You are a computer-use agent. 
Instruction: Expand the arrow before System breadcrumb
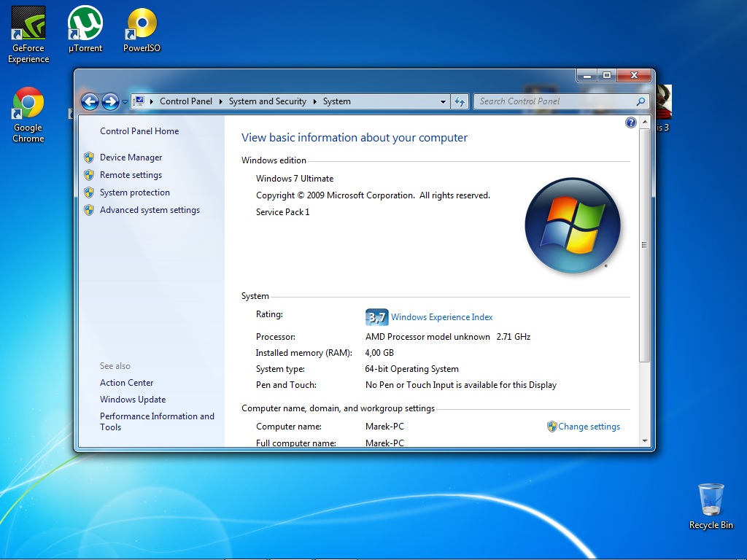tap(315, 101)
